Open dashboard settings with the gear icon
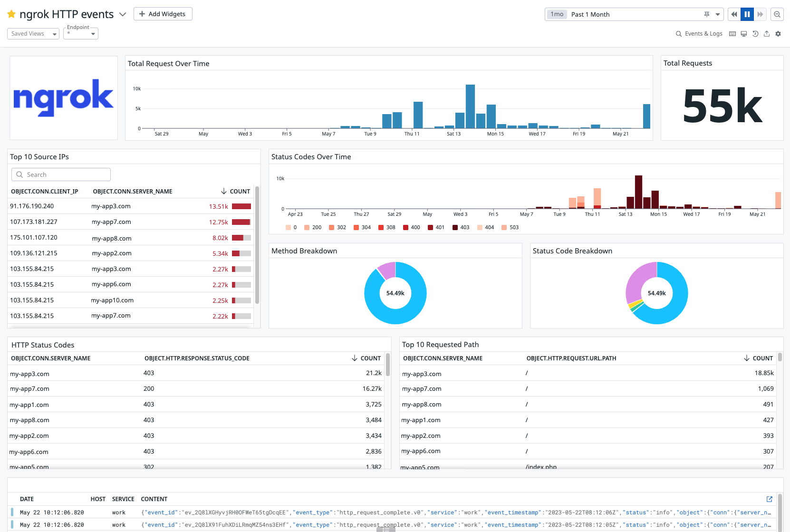This screenshot has height=532, width=790. [x=778, y=34]
